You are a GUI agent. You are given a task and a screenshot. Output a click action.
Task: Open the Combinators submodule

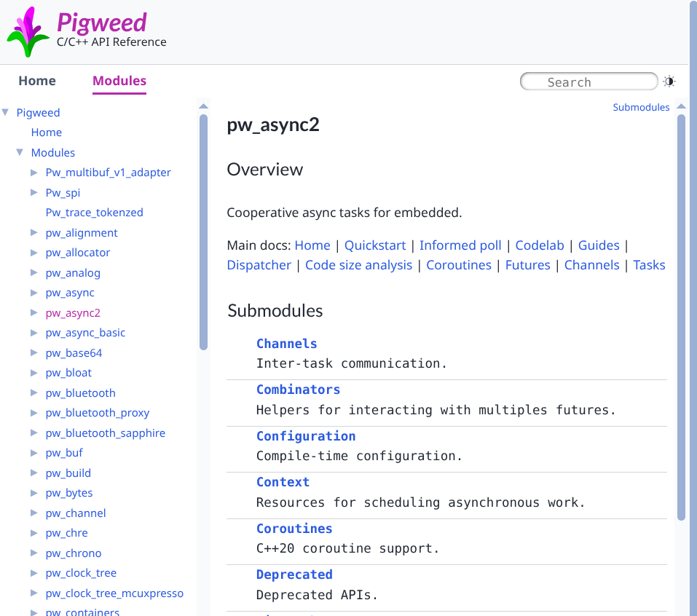(299, 390)
